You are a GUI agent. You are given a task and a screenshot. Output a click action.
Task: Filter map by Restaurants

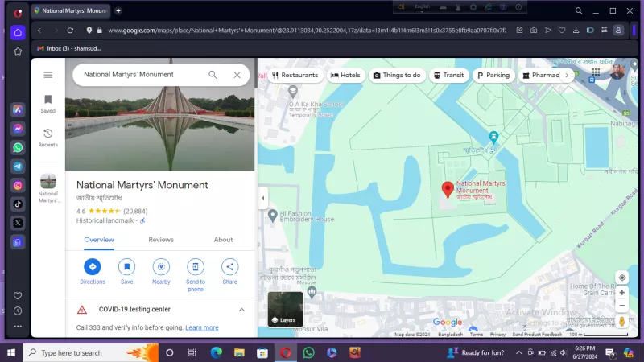coord(295,75)
